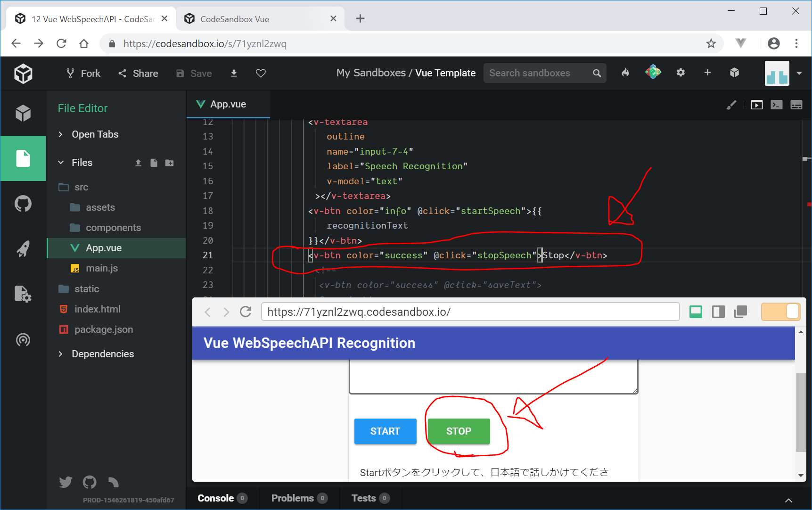Screen dimensions: 812x510
Task: Click the preview vertical scrollbar thumb
Action: [x=800, y=412]
